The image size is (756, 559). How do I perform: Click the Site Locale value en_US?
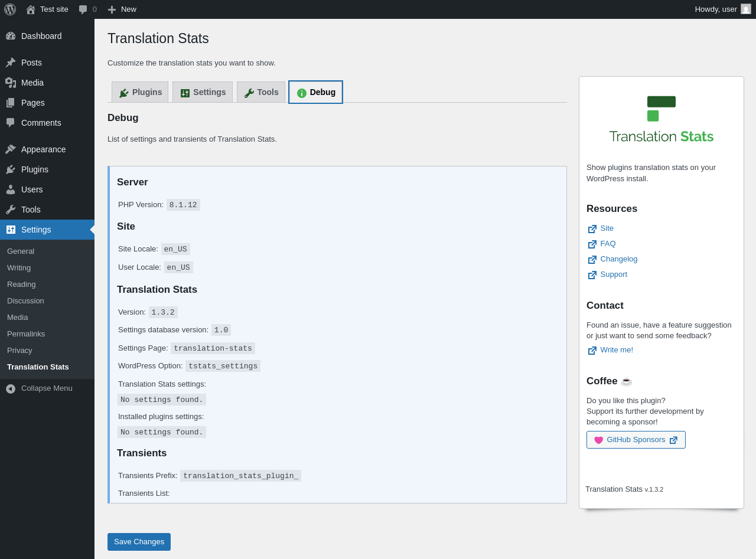pos(175,249)
